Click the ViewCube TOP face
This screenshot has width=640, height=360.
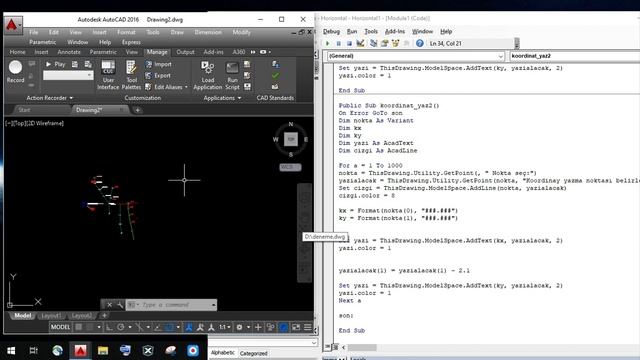[x=291, y=139]
